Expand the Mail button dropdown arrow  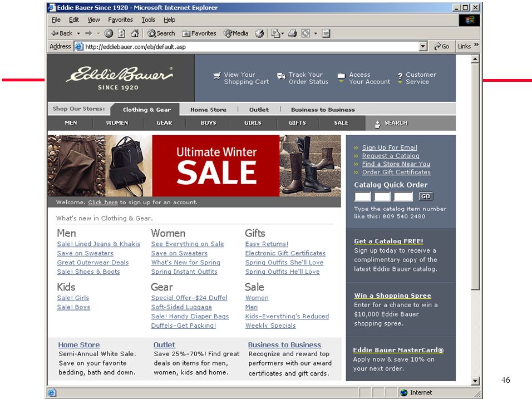[282, 33]
